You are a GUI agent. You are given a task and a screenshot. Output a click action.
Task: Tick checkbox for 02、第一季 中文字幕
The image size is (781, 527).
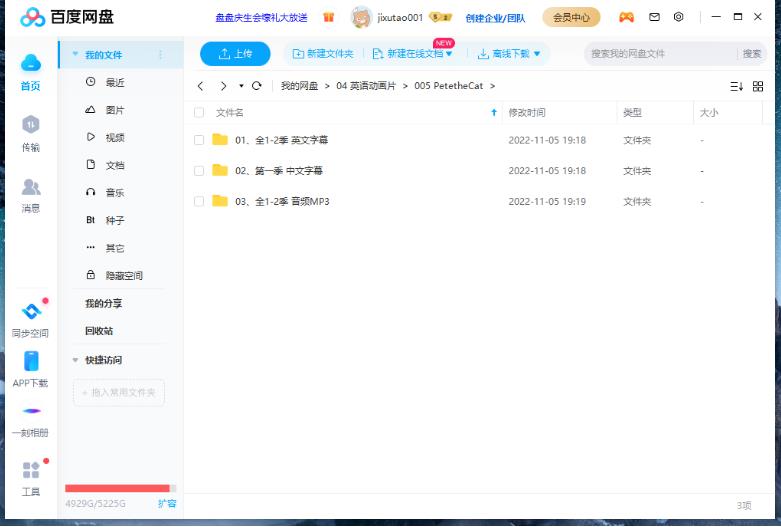199,171
